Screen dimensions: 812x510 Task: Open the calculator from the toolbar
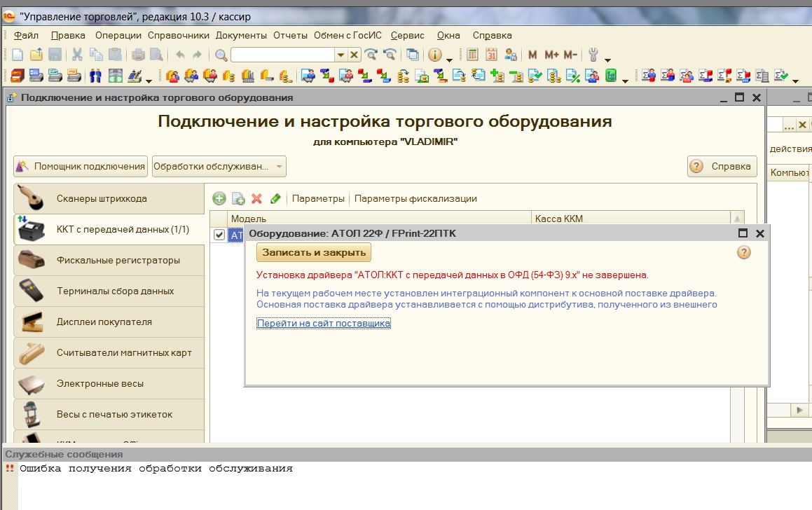[x=473, y=55]
